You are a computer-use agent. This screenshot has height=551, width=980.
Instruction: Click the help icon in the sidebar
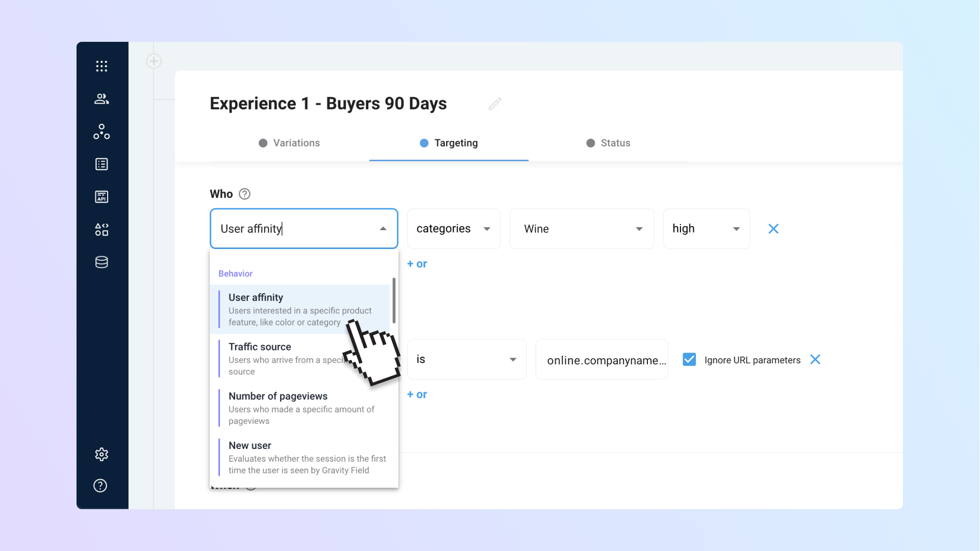coord(100,486)
